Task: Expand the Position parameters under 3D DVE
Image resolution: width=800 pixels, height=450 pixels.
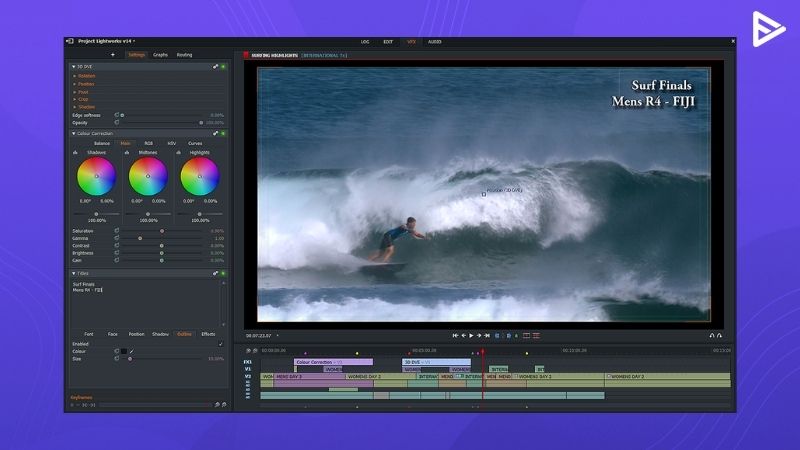Action: tap(74, 84)
